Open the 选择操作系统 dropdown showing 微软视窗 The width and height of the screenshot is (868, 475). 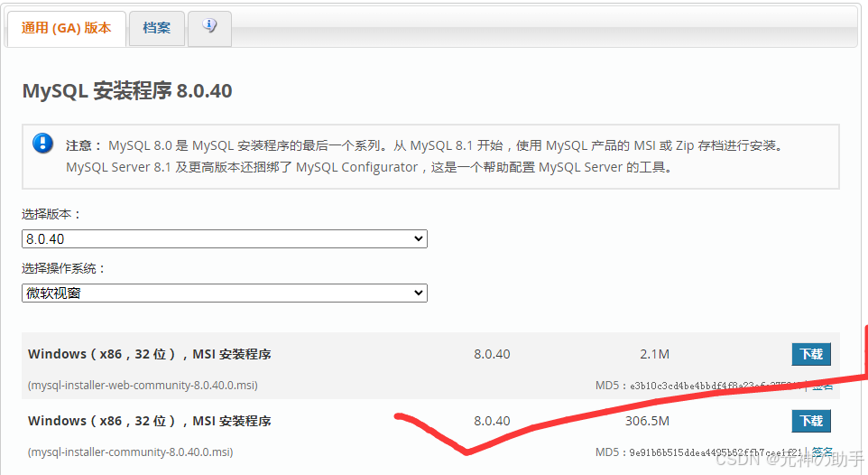(224, 293)
